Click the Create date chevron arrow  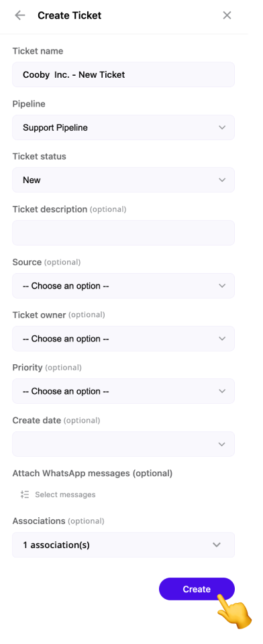pos(222,444)
